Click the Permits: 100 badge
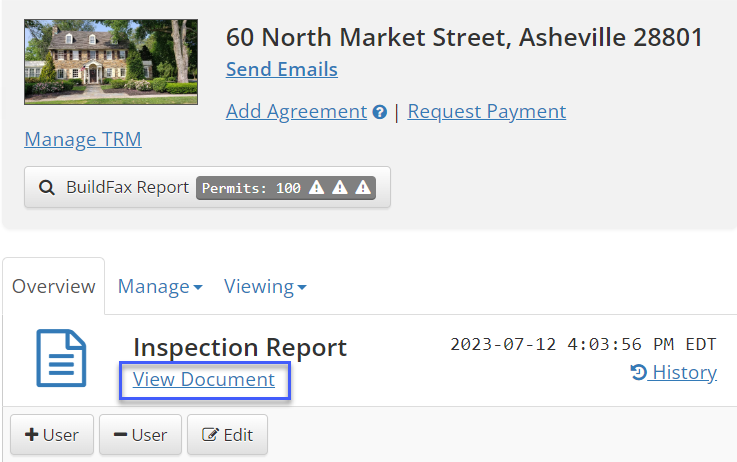Viewport: 737px width, 462px height. (286, 188)
